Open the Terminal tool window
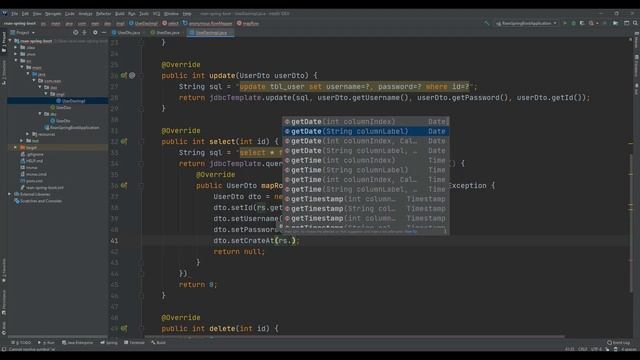This screenshot has height=360, width=640. pyautogui.click(x=134, y=342)
